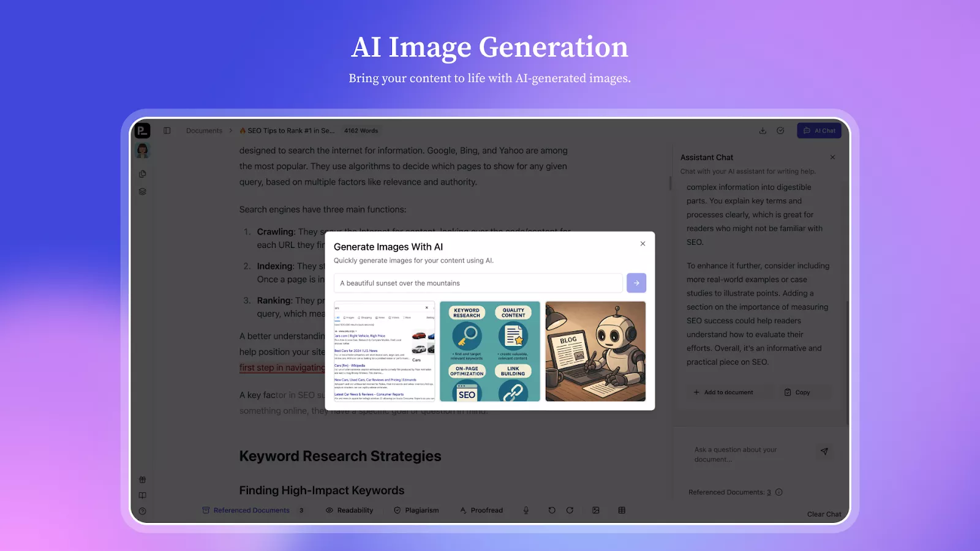Screen dimensions: 980x551
Task: Run the Plagiarism check
Action: [416, 510]
